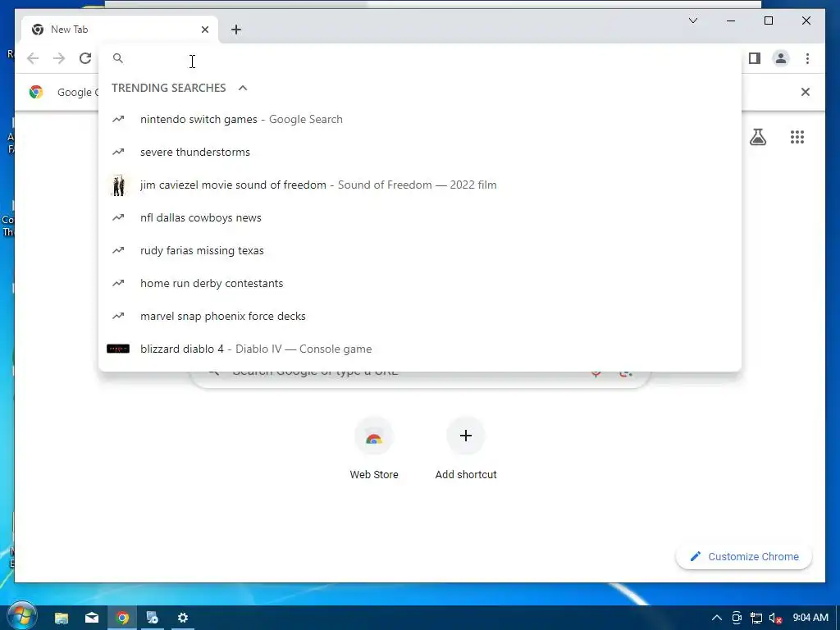Click trending arrow beside home run derby
This screenshot has width=840, height=630.
click(x=118, y=283)
